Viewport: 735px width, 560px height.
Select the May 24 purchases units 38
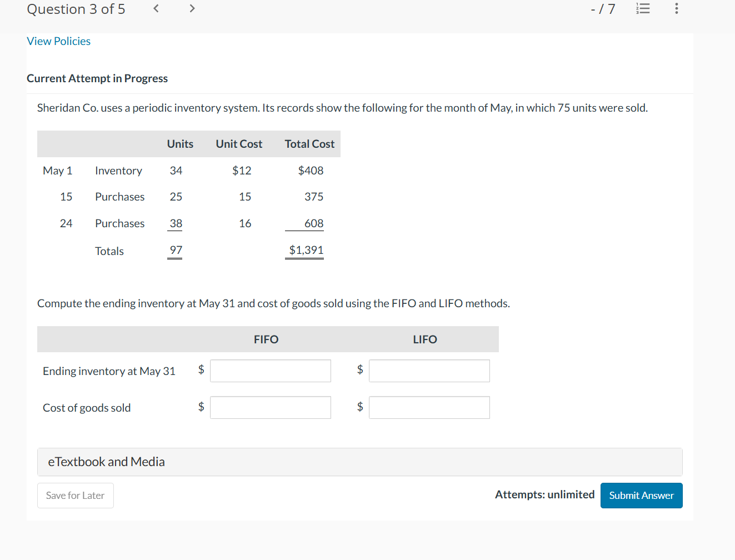click(176, 223)
